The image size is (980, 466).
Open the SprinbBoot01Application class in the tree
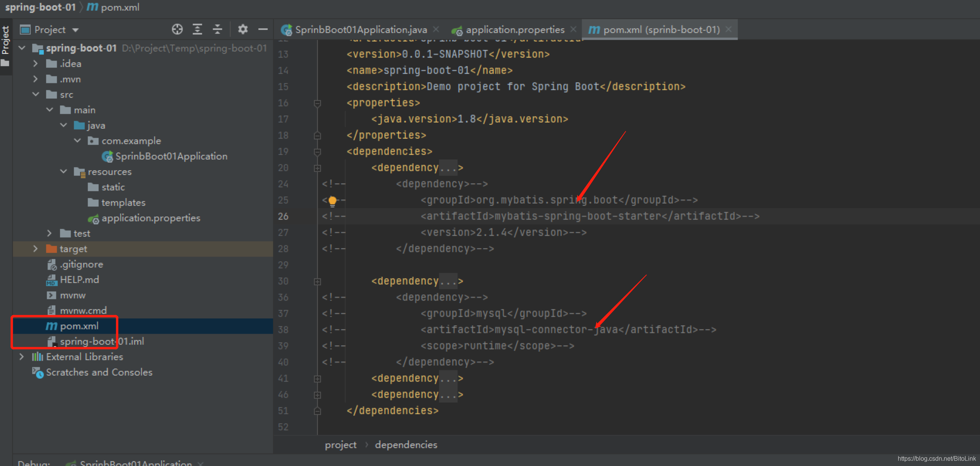click(x=171, y=156)
